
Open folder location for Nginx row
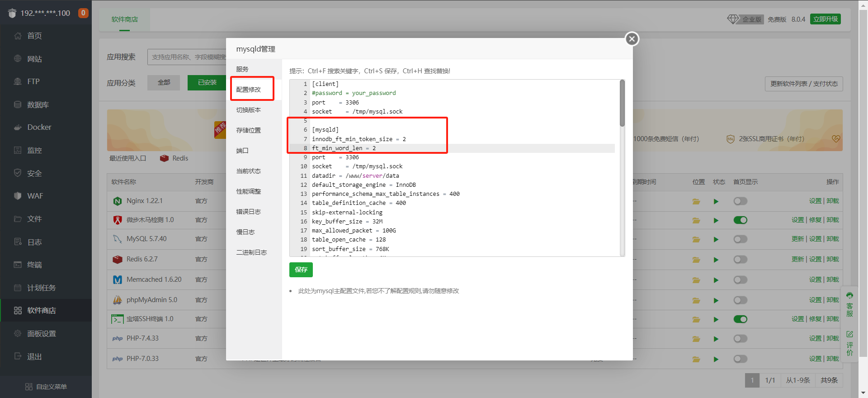[696, 201]
